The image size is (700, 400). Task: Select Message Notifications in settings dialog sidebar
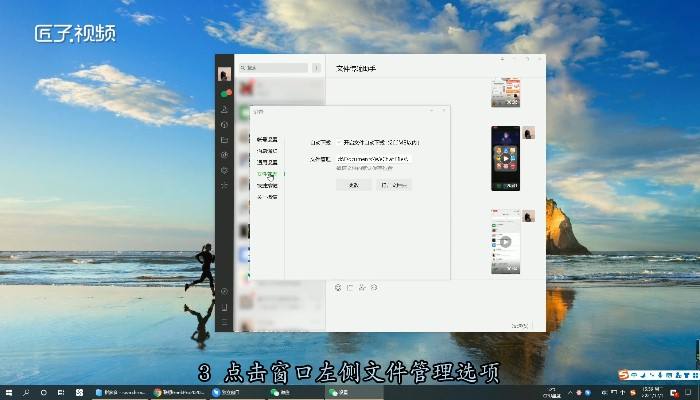click(x=267, y=151)
